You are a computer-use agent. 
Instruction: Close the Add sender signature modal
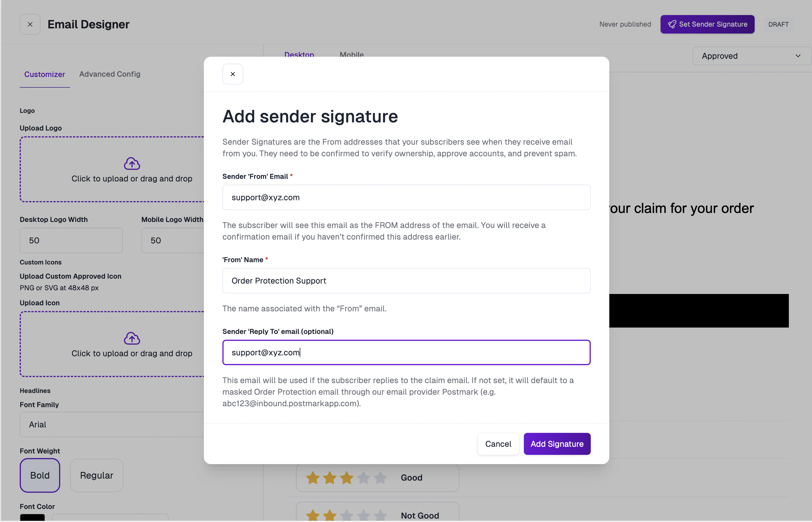pos(233,74)
